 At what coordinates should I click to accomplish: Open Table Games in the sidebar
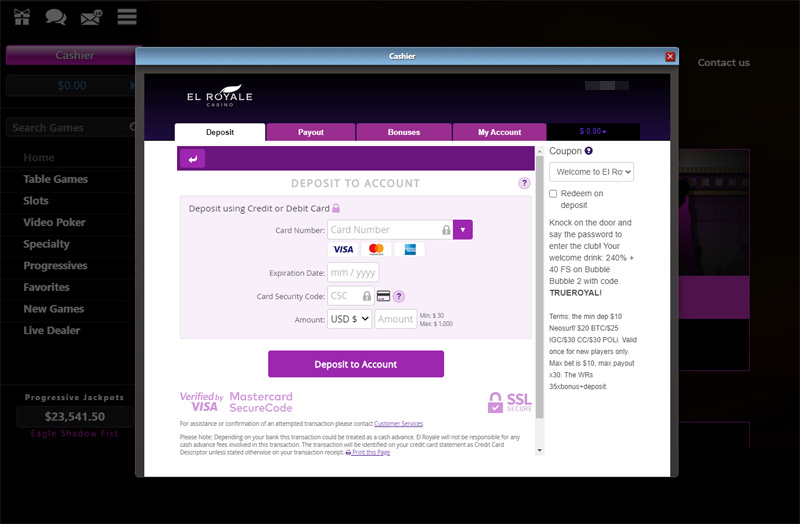point(56,179)
